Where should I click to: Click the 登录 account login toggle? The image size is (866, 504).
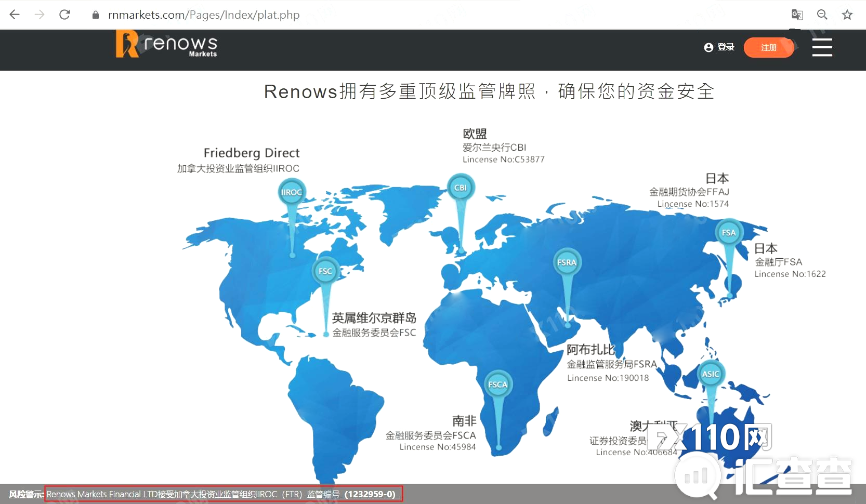pyautogui.click(x=726, y=47)
